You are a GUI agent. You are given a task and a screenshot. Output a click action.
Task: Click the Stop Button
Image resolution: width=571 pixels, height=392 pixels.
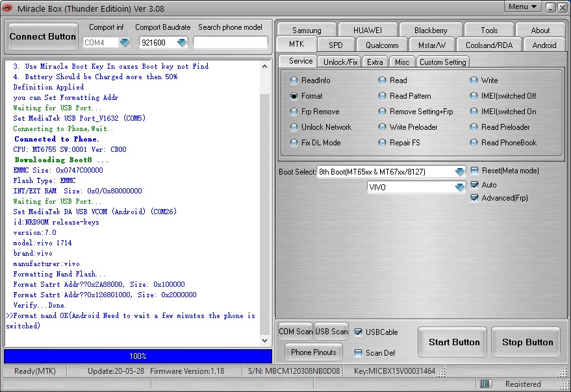pos(526,342)
